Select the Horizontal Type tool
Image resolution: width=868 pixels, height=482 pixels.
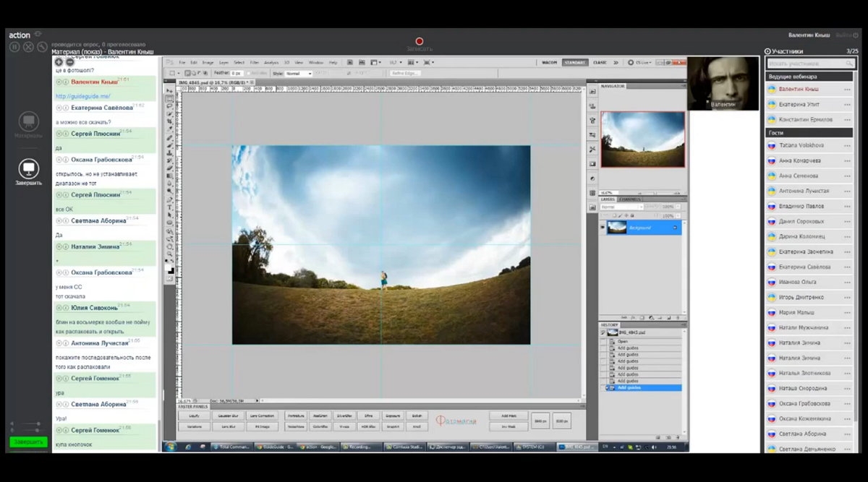169,207
